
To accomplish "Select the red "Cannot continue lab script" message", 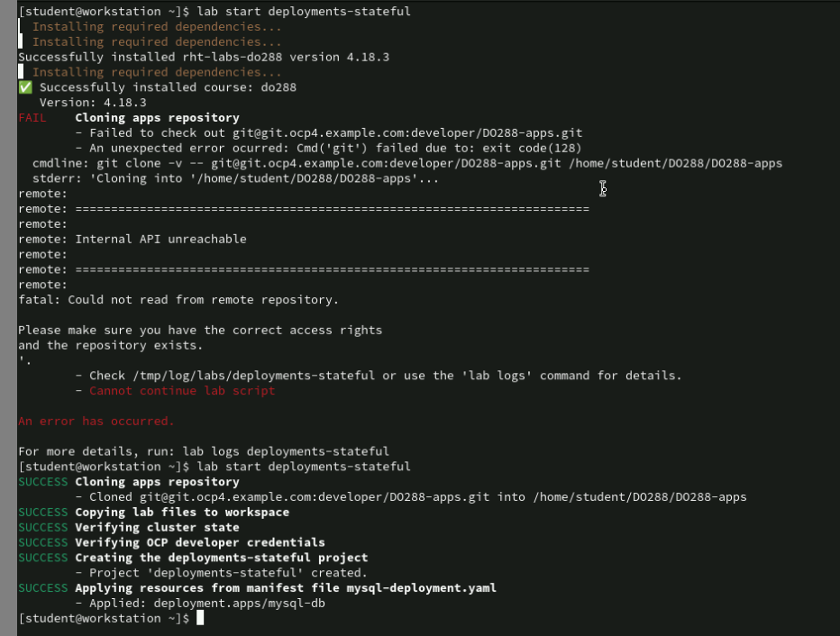I will tap(182, 391).
